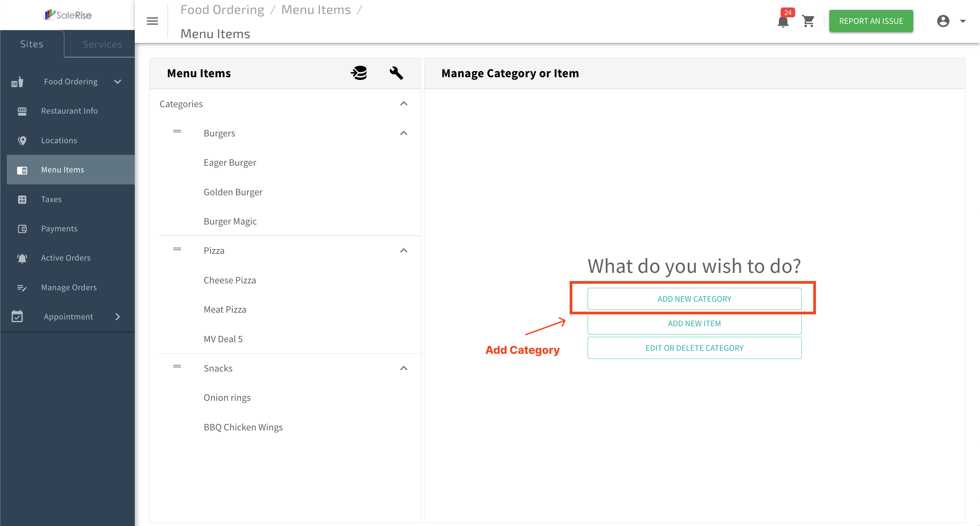Click the SaleRise logo
The height and width of the screenshot is (526, 980).
click(68, 15)
